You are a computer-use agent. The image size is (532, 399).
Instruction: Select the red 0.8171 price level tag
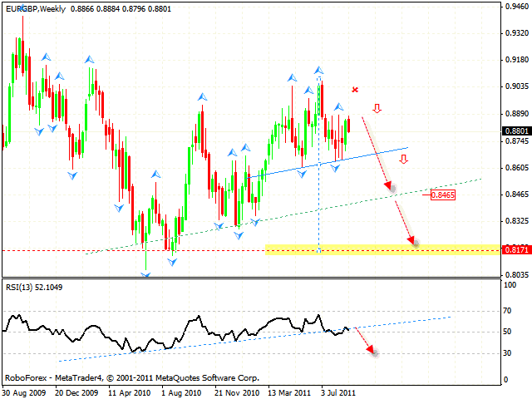(x=517, y=250)
